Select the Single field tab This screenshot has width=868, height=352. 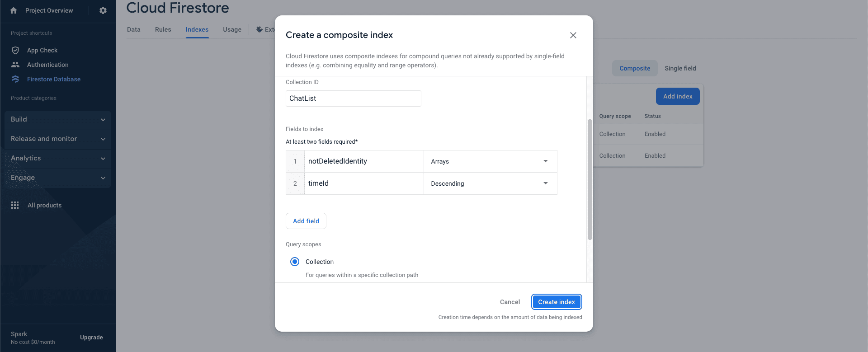coord(680,68)
